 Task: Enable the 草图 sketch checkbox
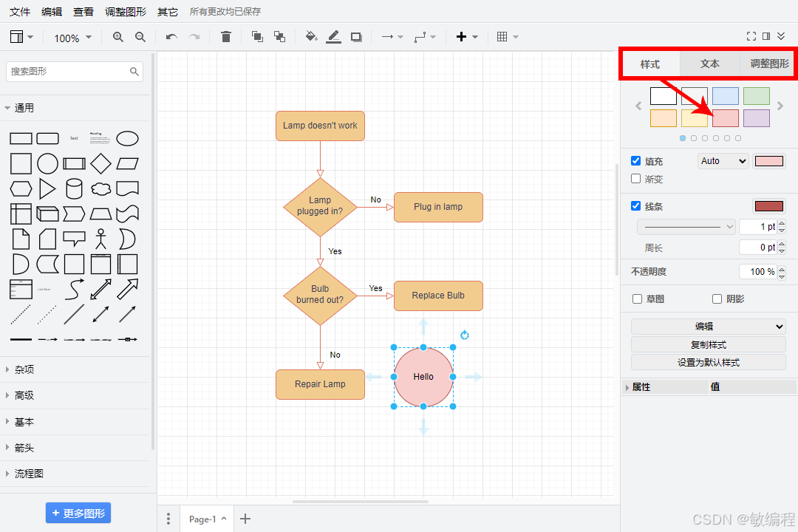tap(637, 299)
